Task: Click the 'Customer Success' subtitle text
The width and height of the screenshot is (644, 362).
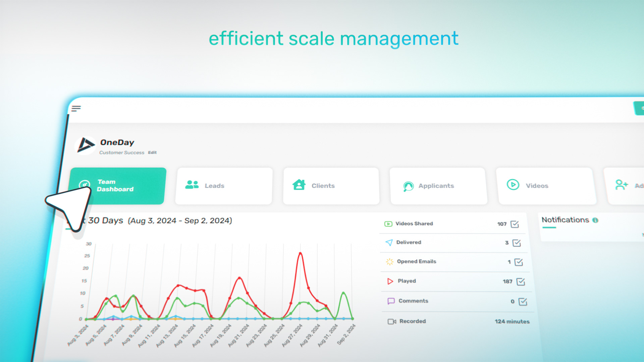Action: coord(122,153)
